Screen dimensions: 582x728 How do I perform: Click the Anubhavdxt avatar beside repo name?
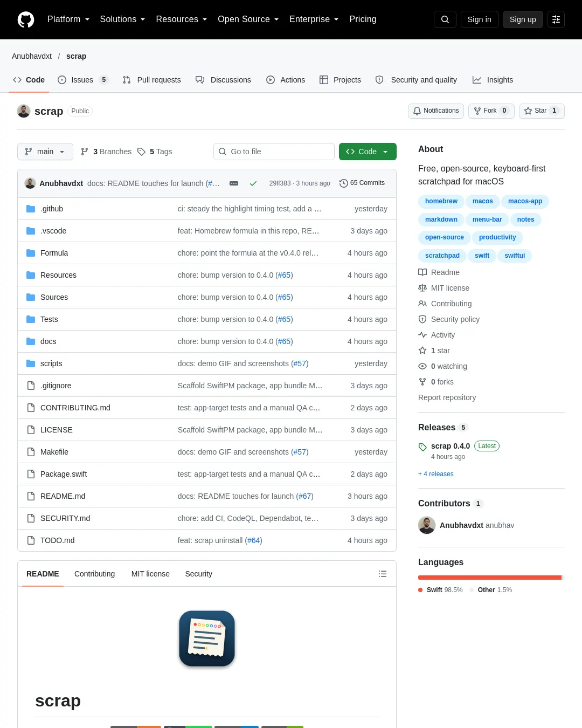[x=24, y=111]
